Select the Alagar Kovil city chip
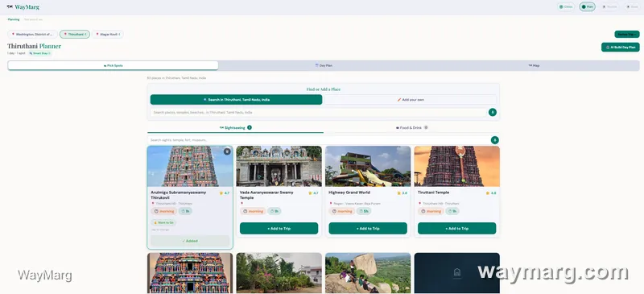Image resolution: width=644 pixels, height=294 pixels. [108, 34]
